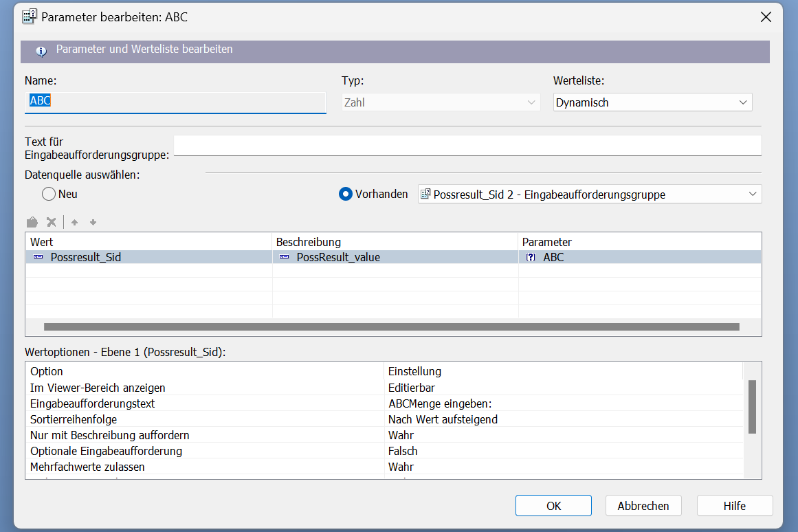This screenshot has height=532, width=798.
Task: Click the info icon in the header banner
Action: pyautogui.click(x=41, y=51)
